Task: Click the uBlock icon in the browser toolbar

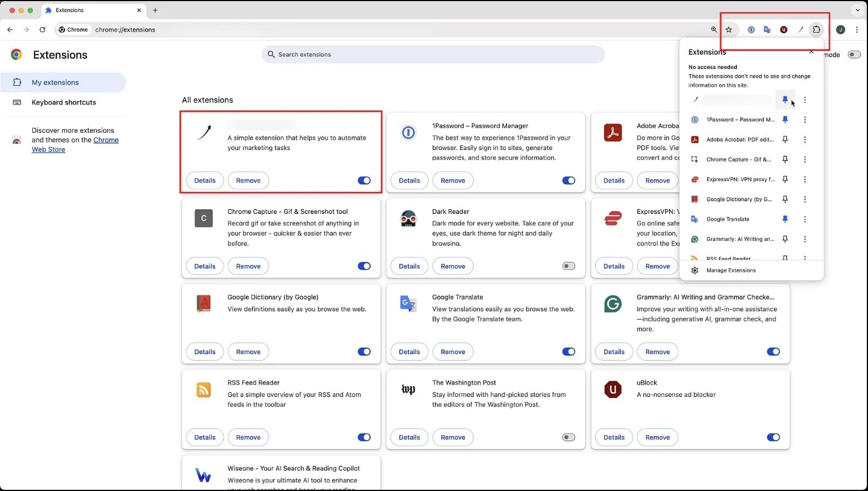Action: pyautogui.click(x=783, y=29)
